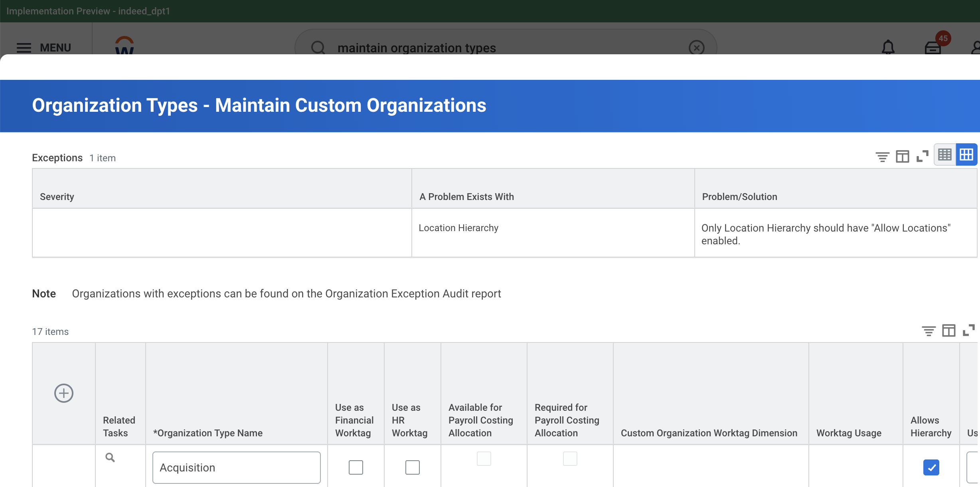980x487 pixels.
Task: Filter the 17 items table
Action: (929, 331)
